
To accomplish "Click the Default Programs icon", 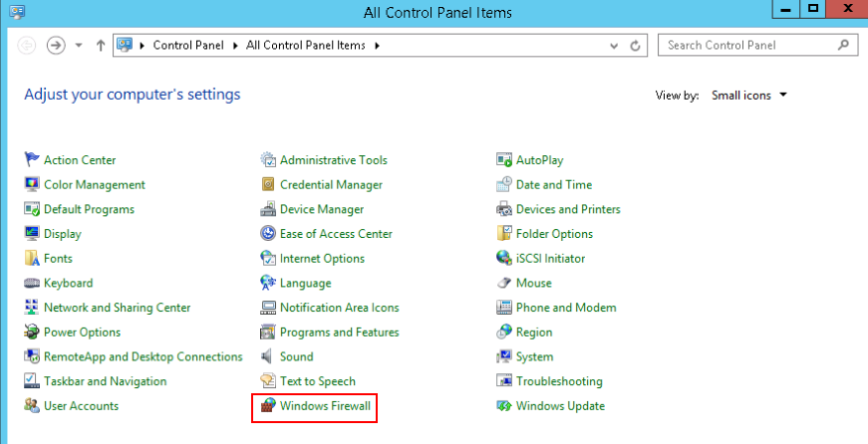I will tap(32, 209).
